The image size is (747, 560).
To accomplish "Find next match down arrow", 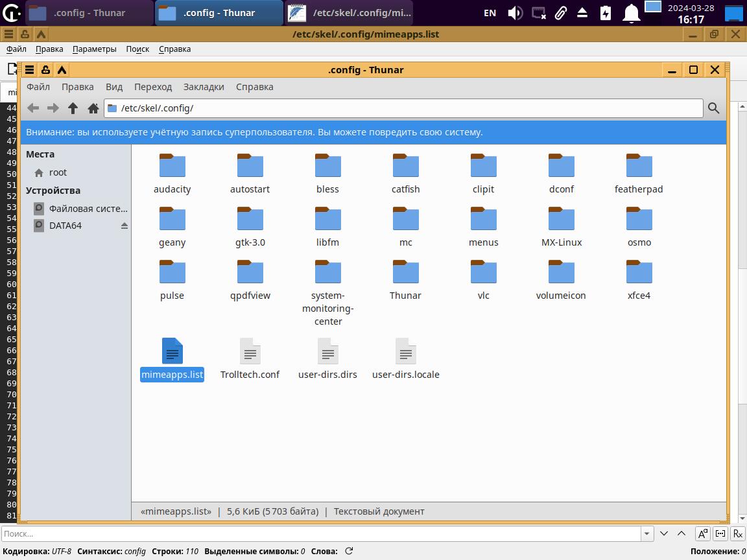I will [664, 534].
